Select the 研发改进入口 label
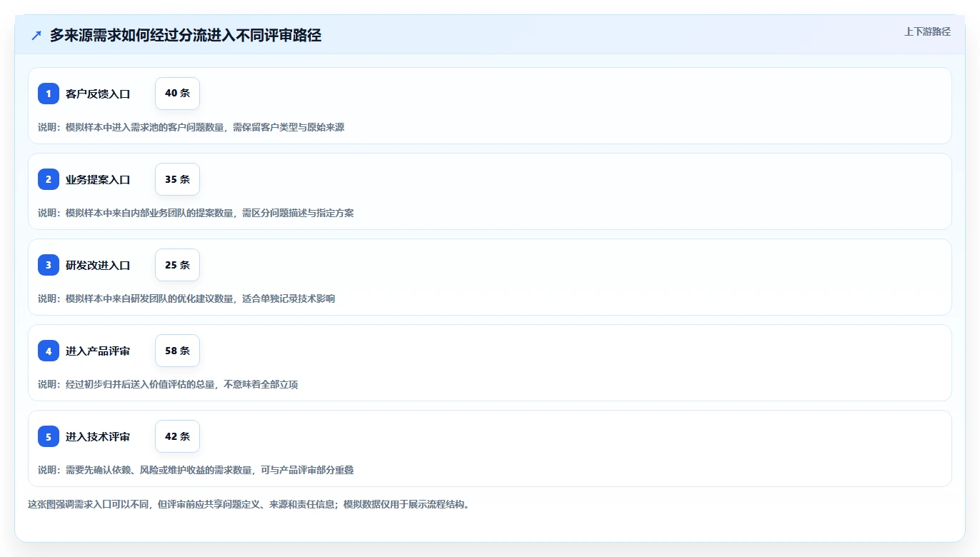Screen dimensions: 980x557 pyautogui.click(x=98, y=265)
